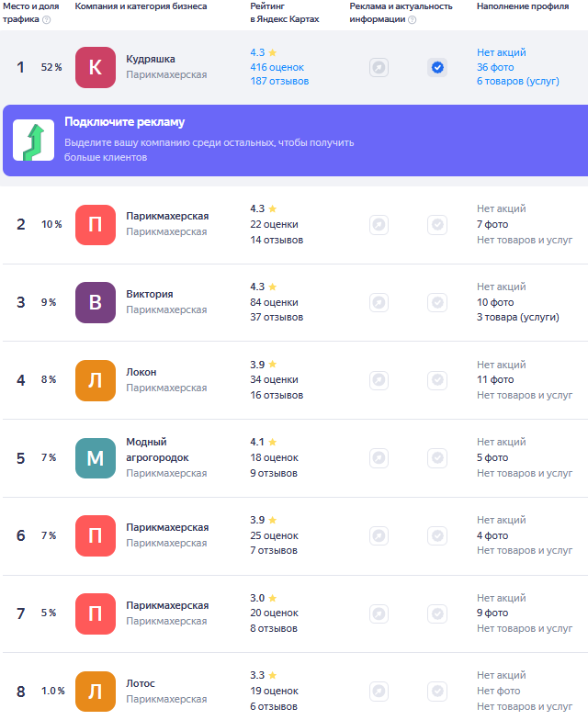The height and width of the screenshot is (720, 588).
Task: Click verification checkmark in row with 9 фото
Action: 437,613
